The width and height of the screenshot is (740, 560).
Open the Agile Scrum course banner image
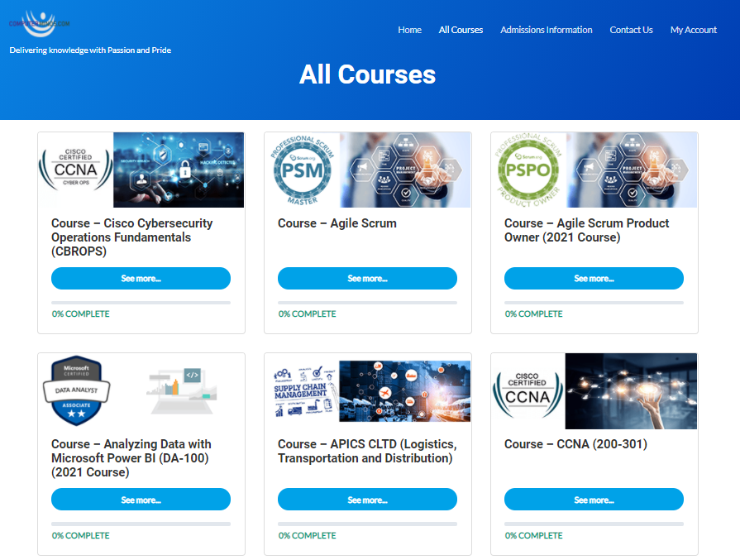[405, 170]
